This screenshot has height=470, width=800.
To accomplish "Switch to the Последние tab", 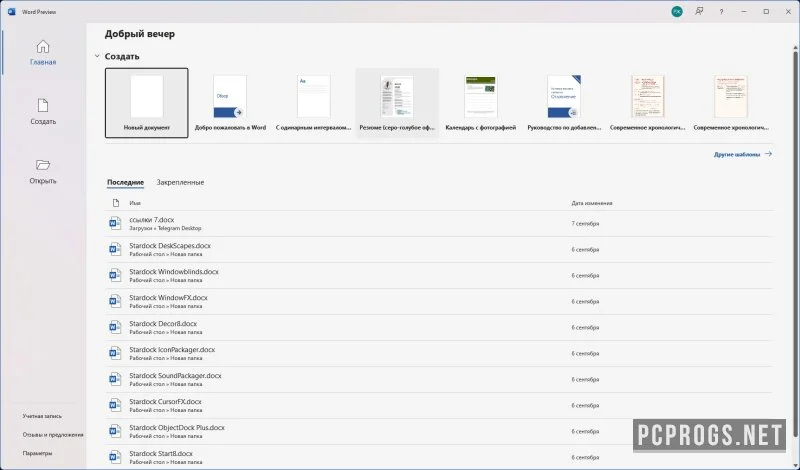I will [x=126, y=182].
